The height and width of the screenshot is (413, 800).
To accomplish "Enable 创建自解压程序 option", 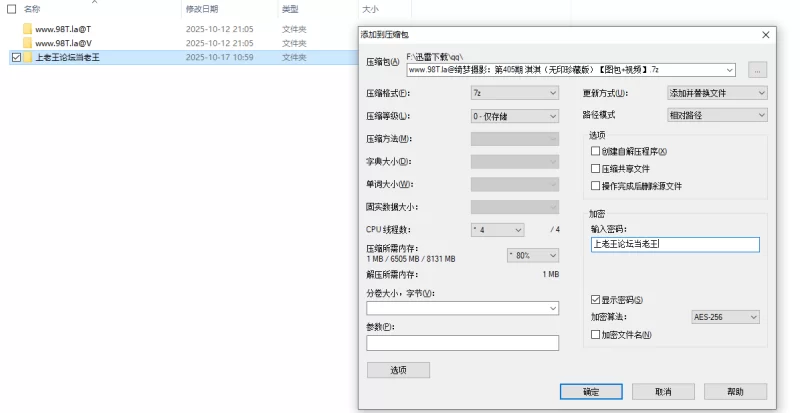I will pos(596,151).
